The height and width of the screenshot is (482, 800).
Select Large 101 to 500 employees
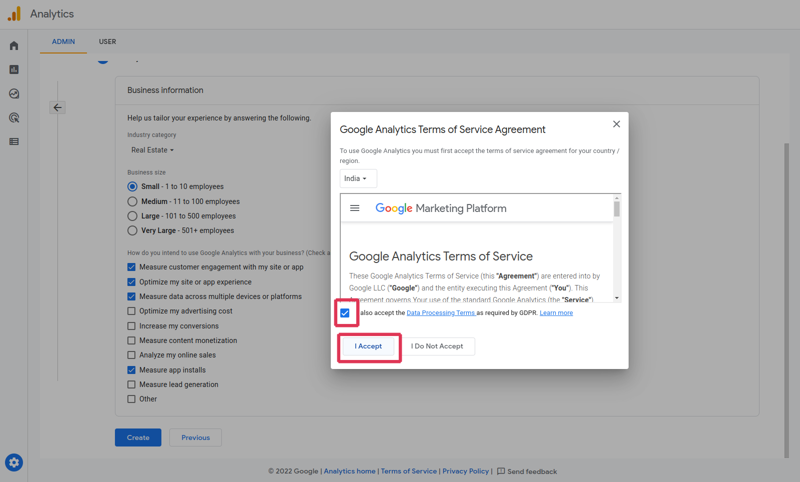[132, 216]
